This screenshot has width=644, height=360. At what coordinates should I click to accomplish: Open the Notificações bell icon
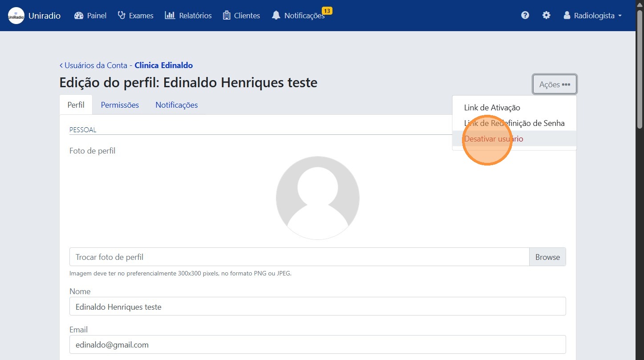tap(276, 16)
